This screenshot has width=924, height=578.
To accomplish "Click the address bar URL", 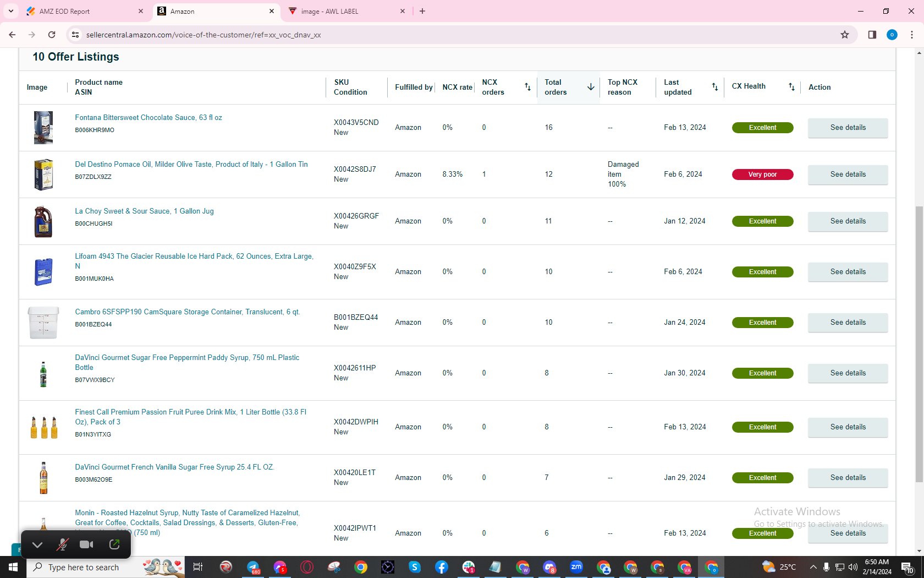I will tap(204, 35).
